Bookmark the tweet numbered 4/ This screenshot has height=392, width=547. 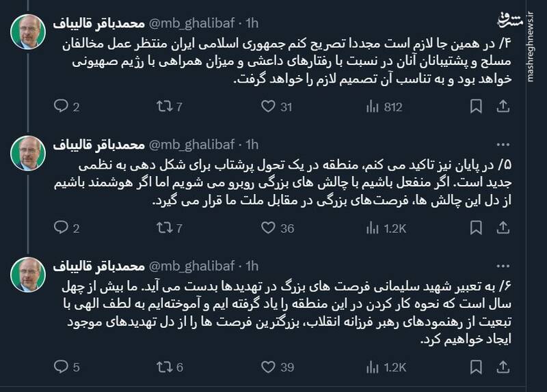coord(471,107)
